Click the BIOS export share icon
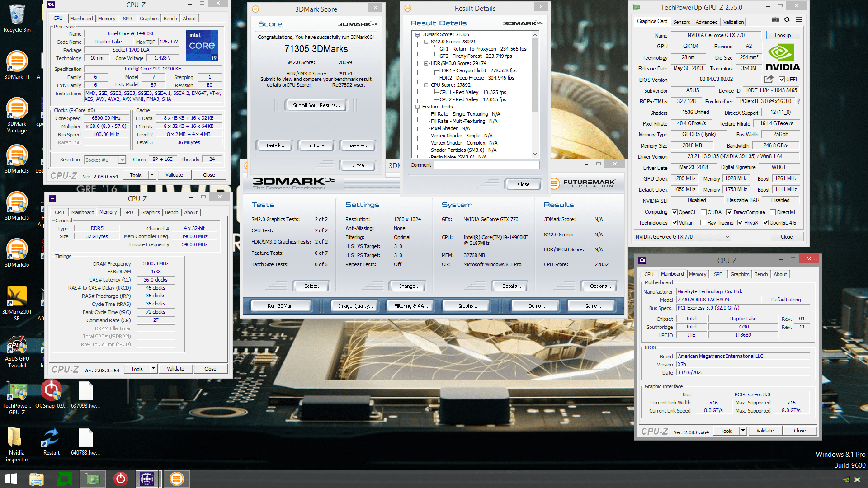The width and height of the screenshot is (868, 488). [768, 79]
